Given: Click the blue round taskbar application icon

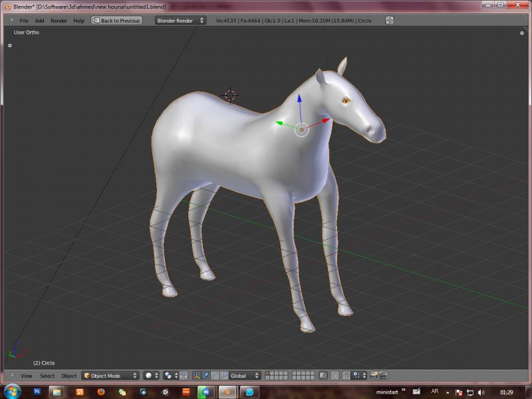Looking at the screenshot, I should pyautogui.click(x=250, y=392).
